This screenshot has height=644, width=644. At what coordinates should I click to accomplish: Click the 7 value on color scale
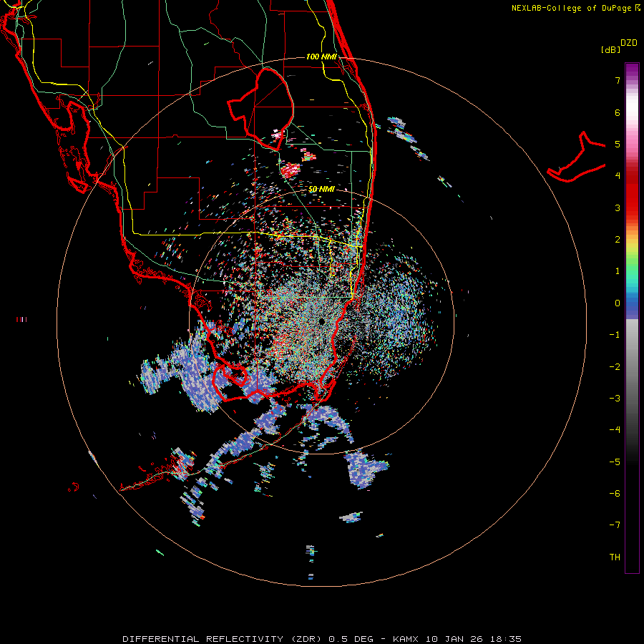[618, 80]
